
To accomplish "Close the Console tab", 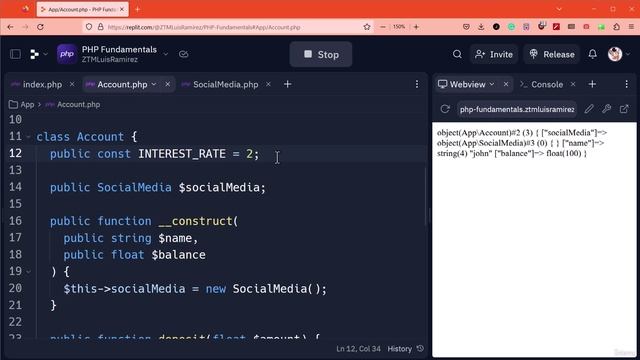I will (x=573, y=84).
